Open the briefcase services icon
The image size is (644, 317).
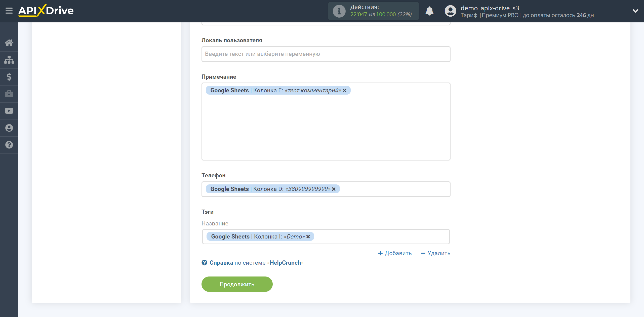pyautogui.click(x=9, y=94)
